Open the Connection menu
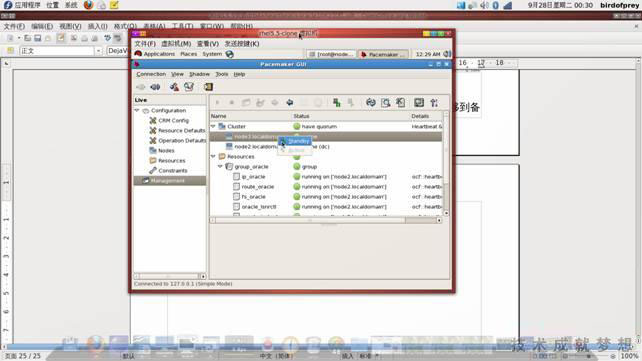The width and height of the screenshot is (642, 361). pyautogui.click(x=151, y=74)
